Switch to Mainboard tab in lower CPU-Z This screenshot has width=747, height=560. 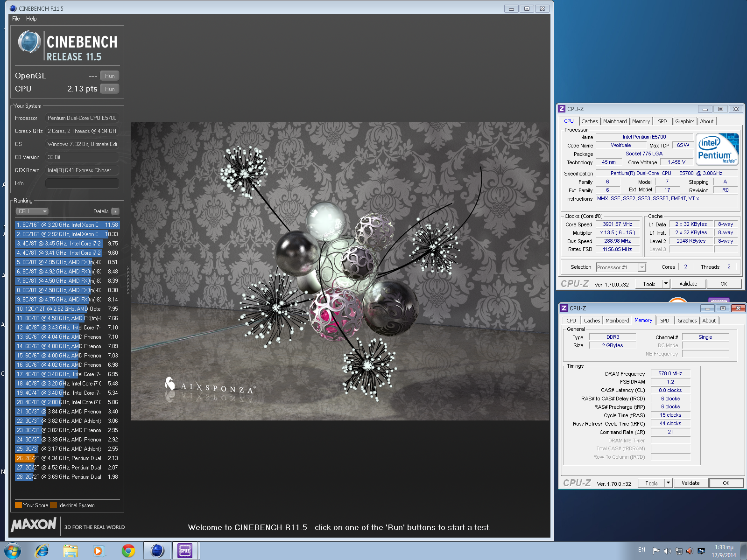(x=617, y=321)
